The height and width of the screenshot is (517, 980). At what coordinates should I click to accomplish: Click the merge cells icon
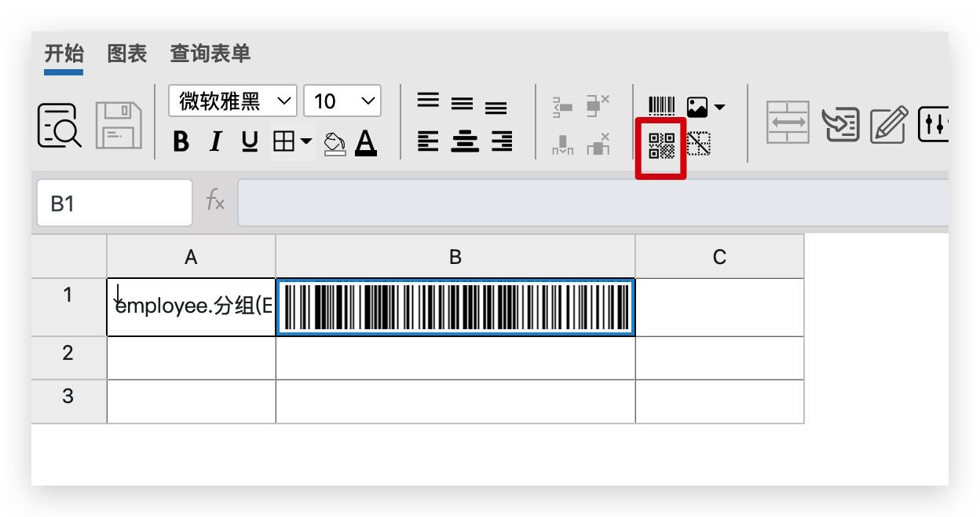[x=788, y=123]
